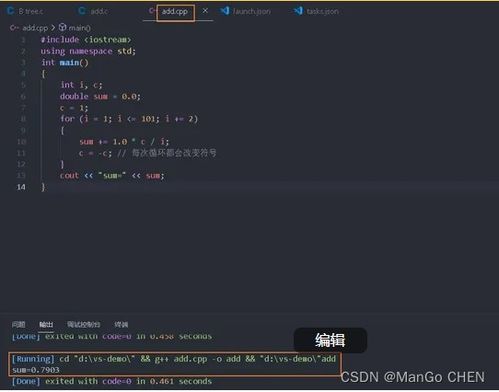Switch to the 终端 panel tab
The width and height of the screenshot is (499, 392).
point(121,324)
